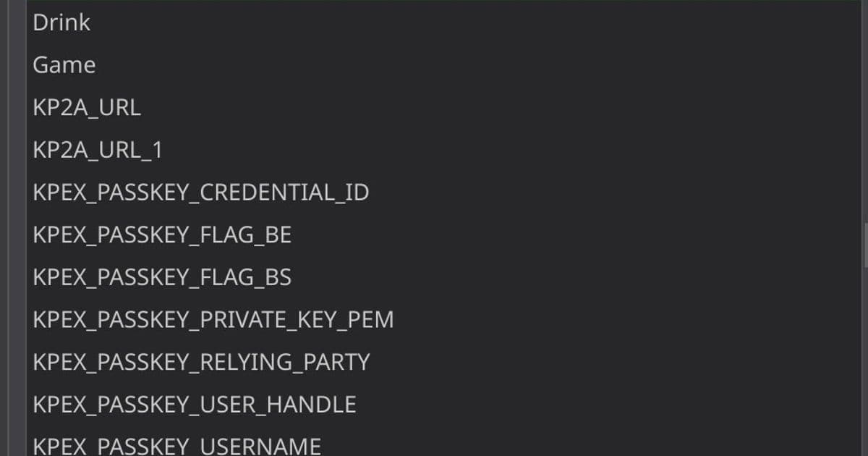Choose KPEX_PASSKEY_RELYING_PARTY in the list
The width and height of the screenshot is (868, 456).
point(202,361)
